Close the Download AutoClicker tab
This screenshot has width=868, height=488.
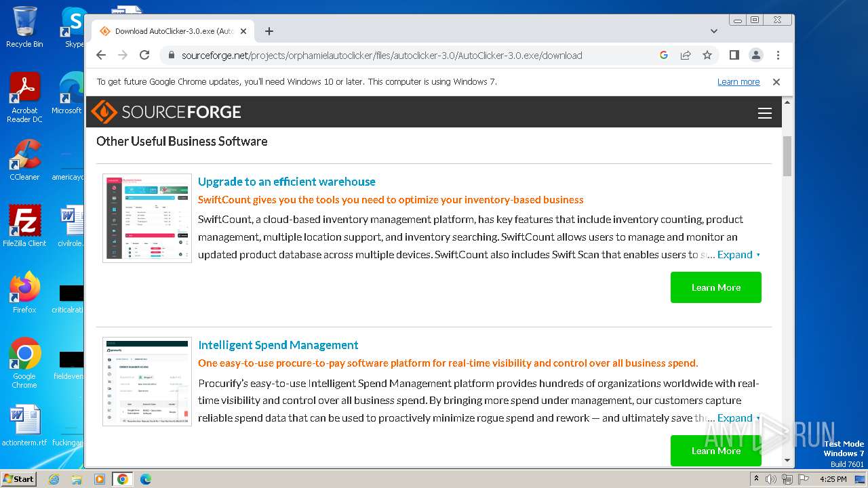(243, 31)
